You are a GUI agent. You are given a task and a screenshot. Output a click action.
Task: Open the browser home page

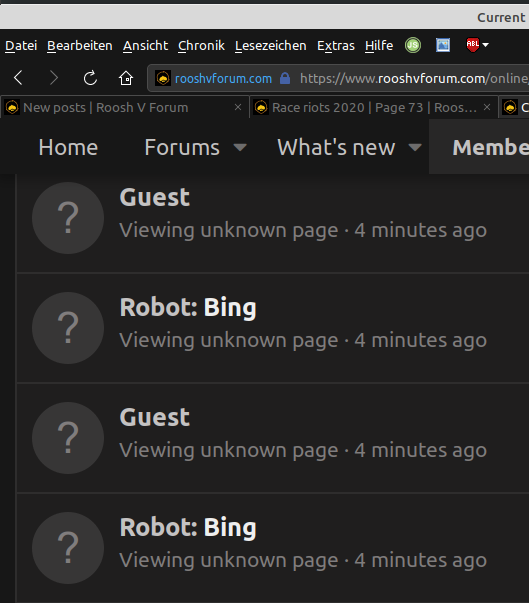point(126,78)
